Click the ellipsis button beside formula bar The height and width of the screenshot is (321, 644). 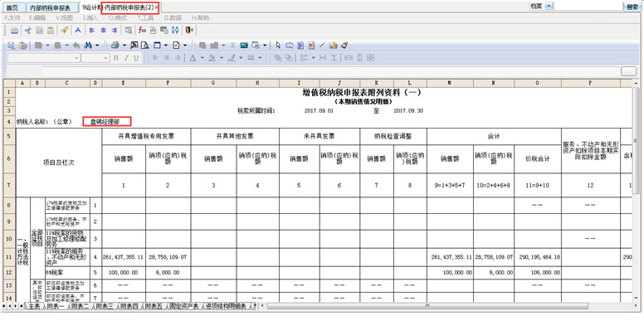pyautogui.click(x=628, y=71)
